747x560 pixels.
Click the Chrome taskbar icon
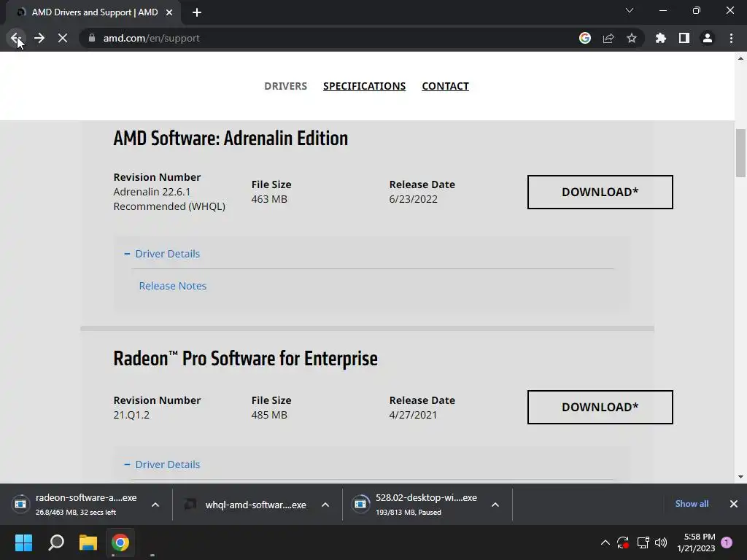tap(120, 542)
